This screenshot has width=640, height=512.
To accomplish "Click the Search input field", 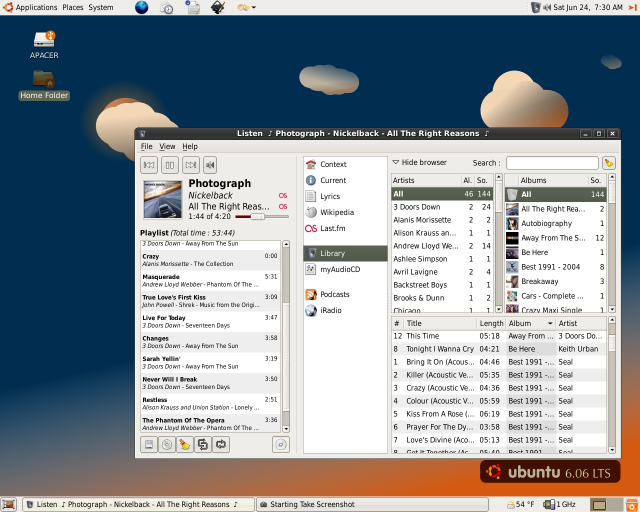I will click(552, 163).
